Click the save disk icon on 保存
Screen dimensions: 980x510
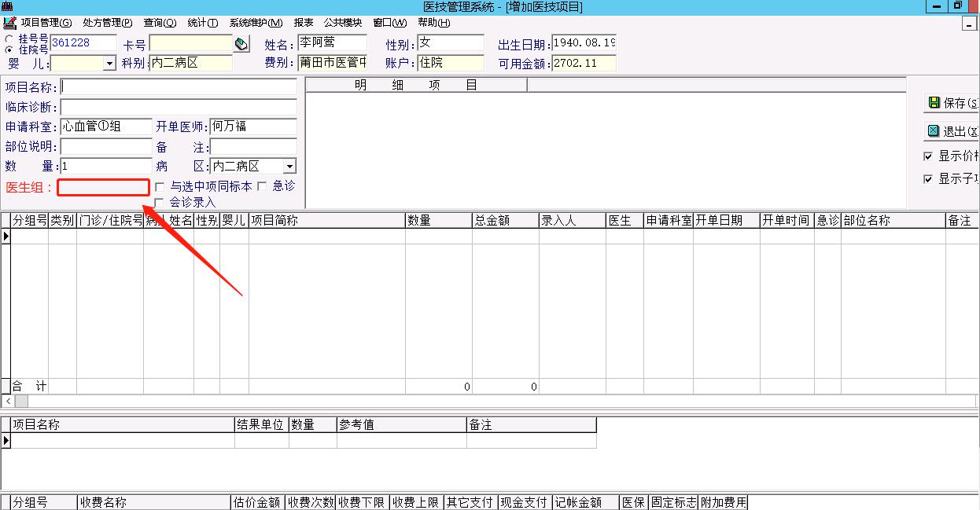click(x=934, y=103)
